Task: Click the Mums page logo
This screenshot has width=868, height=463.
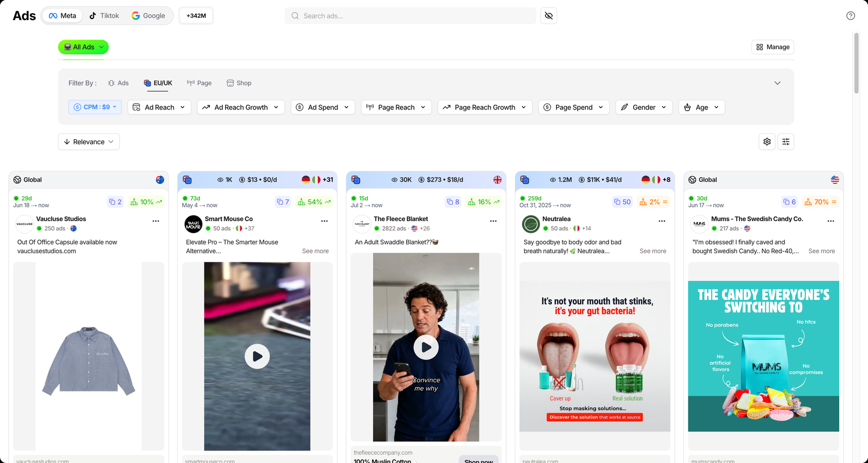Action: click(699, 224)
